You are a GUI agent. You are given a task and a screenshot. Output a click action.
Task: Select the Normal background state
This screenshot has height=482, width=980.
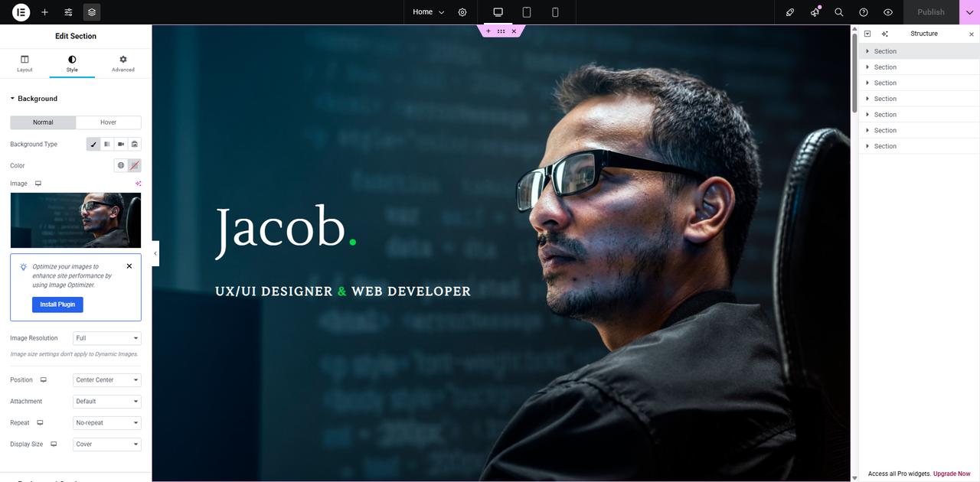pyautogui.click(x=43, y=122)
